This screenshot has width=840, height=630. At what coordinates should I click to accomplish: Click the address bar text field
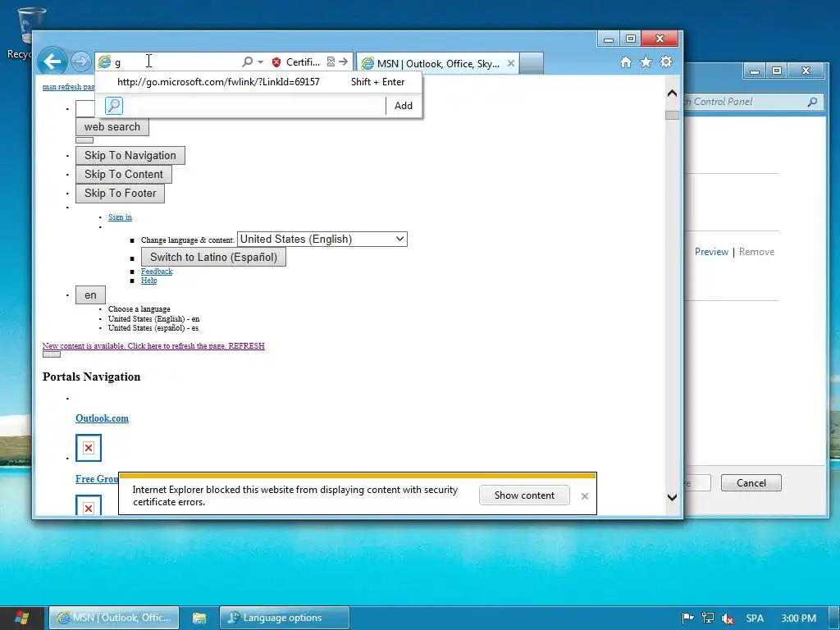pos(177,62)
